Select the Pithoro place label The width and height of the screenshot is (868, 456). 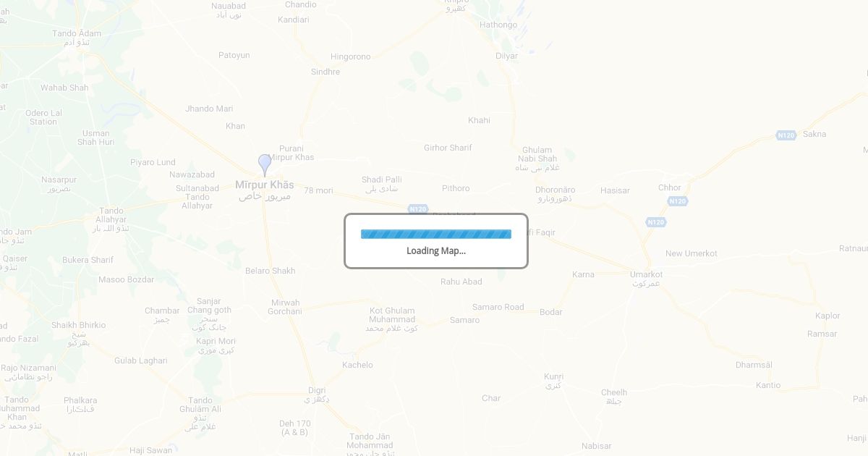pos(456,188)
